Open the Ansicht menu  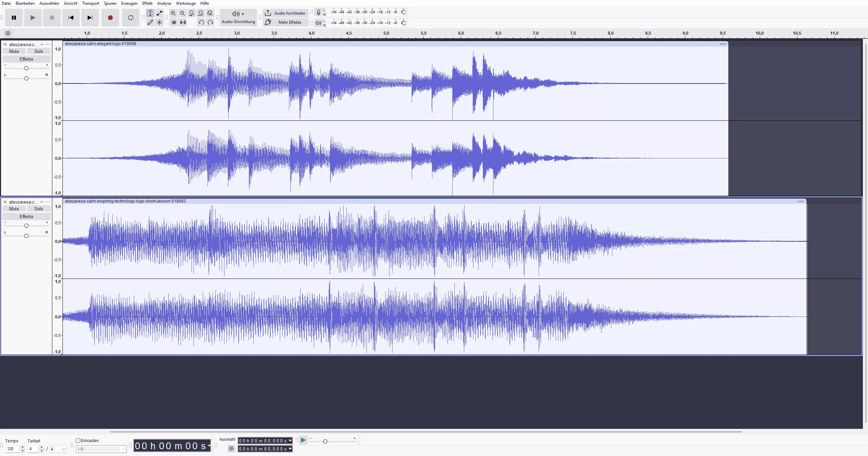point(71,3)
